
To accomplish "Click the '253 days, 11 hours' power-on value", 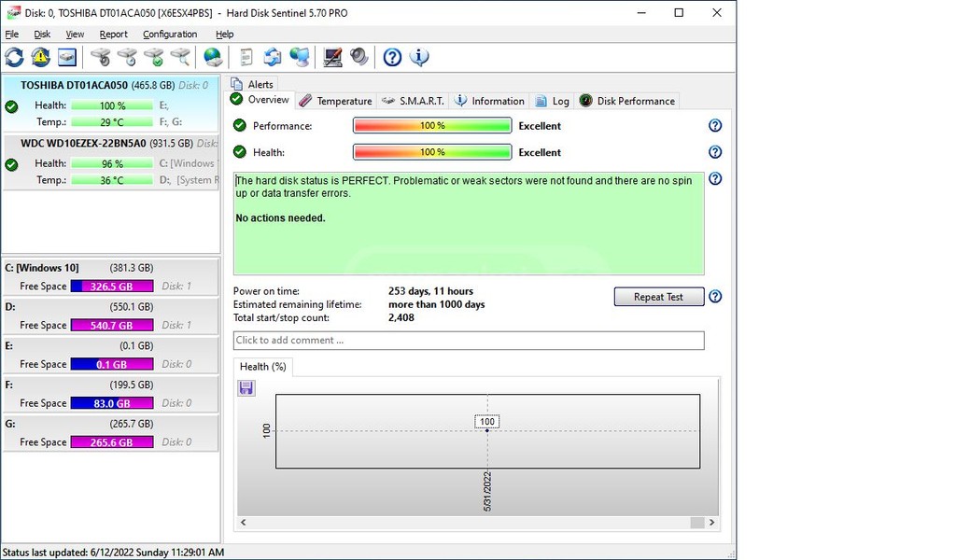I will 431,291.
